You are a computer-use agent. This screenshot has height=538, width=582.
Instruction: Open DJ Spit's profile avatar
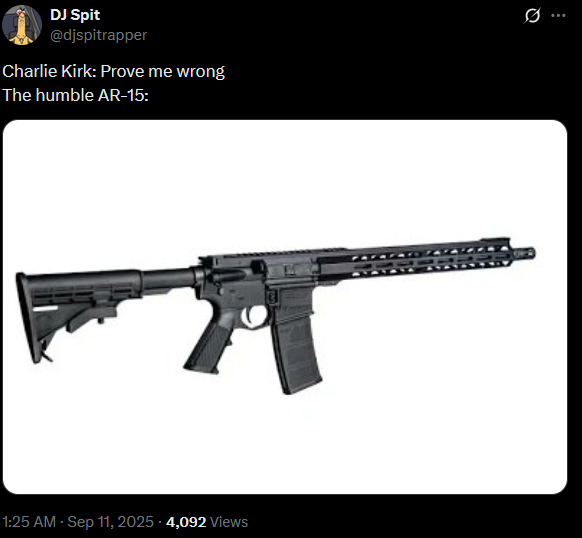pyautogui.click(x=22, y=25)
